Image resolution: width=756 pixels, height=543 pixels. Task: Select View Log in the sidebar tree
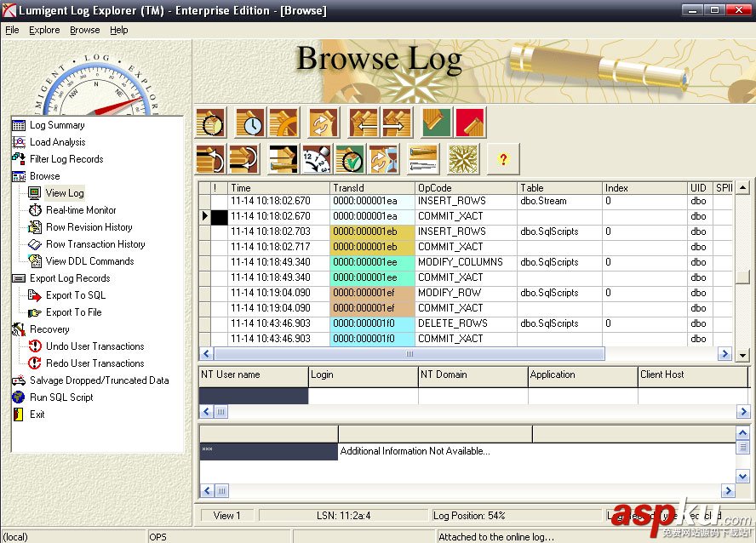(65, 193)
